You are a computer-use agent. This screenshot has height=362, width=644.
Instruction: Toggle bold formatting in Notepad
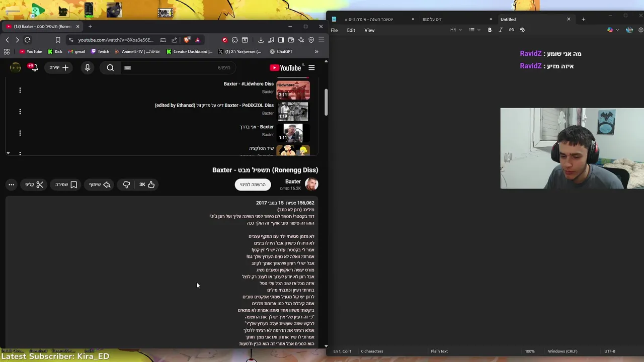pyautogui.click(x=490, y=30)
